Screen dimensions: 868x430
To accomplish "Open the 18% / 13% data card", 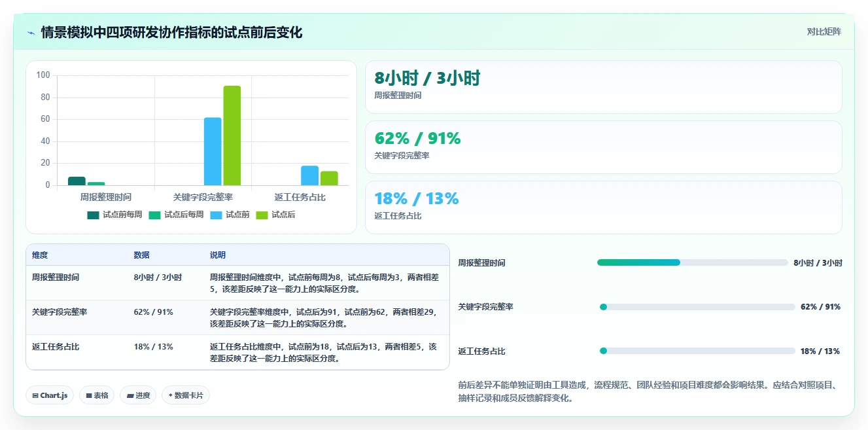I will tap(603, 207).
